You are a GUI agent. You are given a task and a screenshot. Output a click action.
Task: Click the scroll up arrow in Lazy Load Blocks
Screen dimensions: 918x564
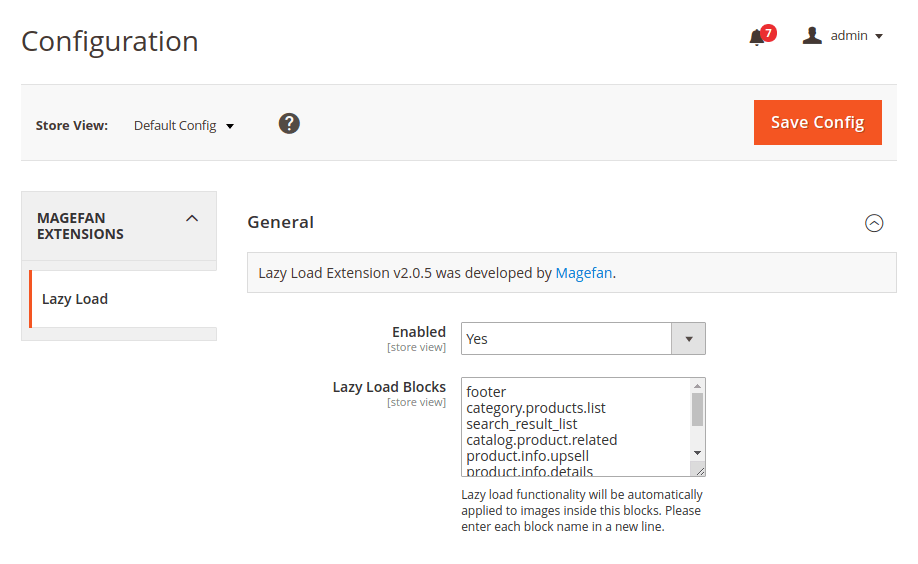pyautogui.click(x=697, y=386)
